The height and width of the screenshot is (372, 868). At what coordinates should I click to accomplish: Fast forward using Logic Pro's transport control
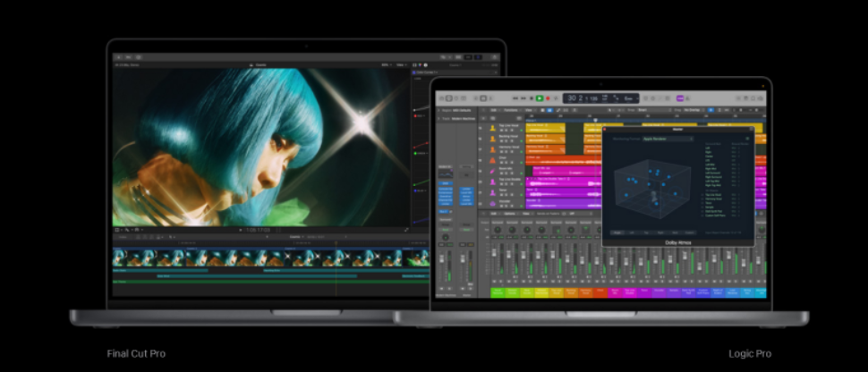coord(523,98)
